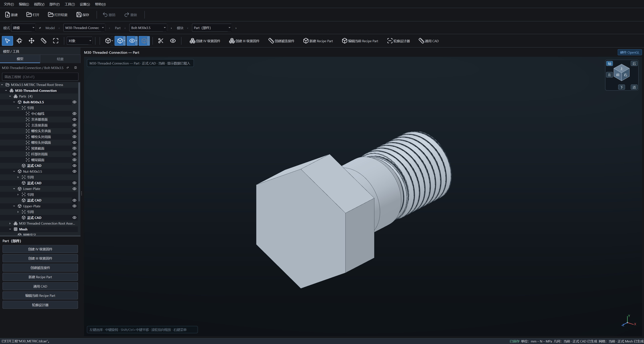Image resolution: width=644 pixels, height=344 pixels.
Task: Open the 模式 建模 dropdown
Action: (x=23, y=28)
